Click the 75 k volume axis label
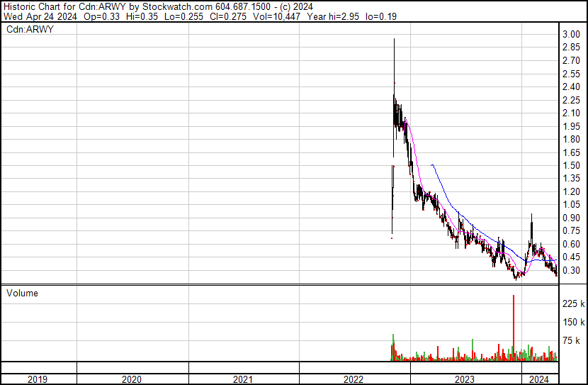 tap(572, 341)
